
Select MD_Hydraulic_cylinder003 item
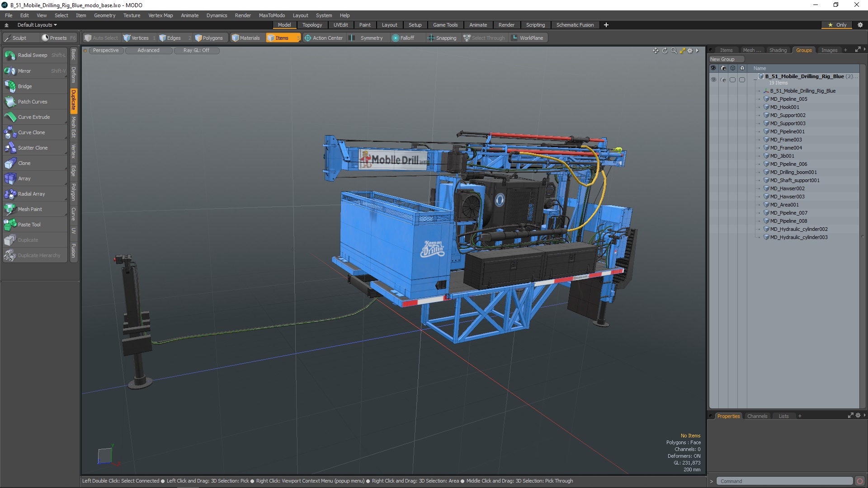coord(799,237)
